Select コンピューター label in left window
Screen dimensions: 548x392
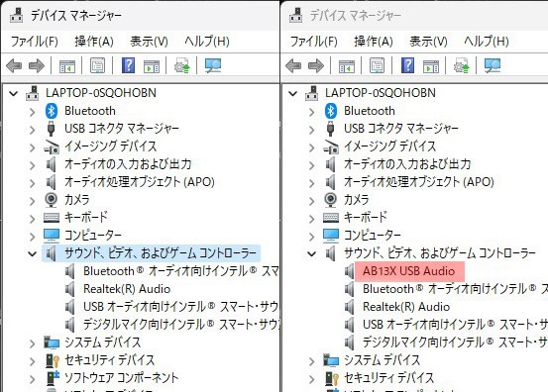tap(93, 236)
